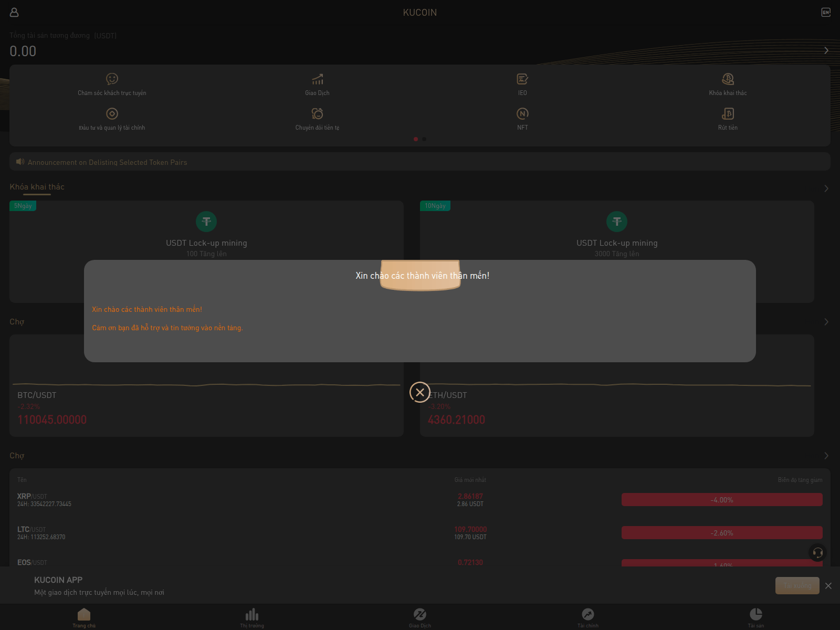Click the Tether icon on the 10Ngày card
The height and width of the screenshot is (630, 840).
tap(617, 222)
